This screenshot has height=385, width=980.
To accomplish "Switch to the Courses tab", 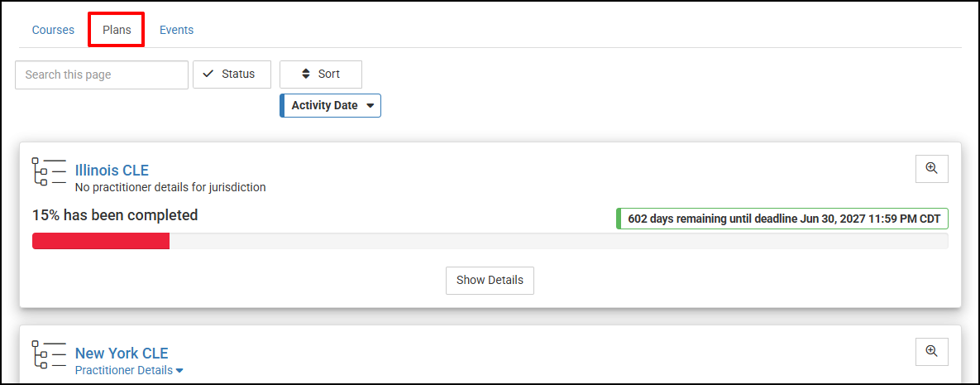I will [x=53, y=30].
